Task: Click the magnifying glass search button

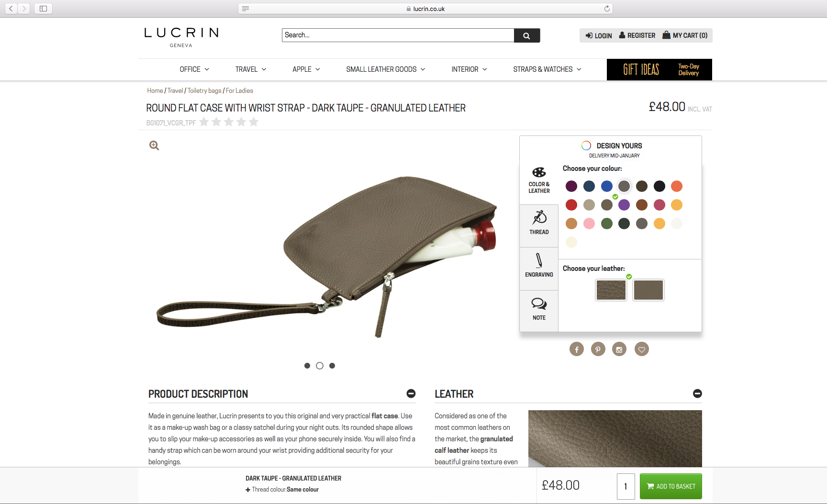Action: coord(526,35)
